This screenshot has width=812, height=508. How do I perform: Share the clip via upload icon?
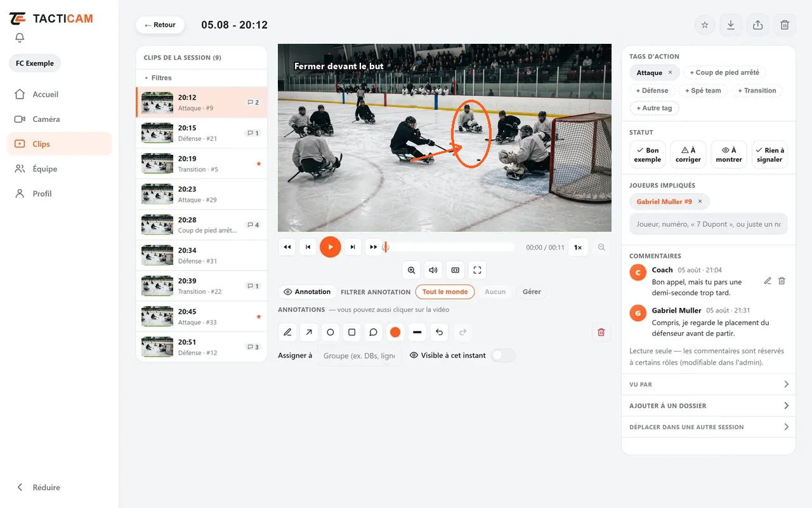757,25
